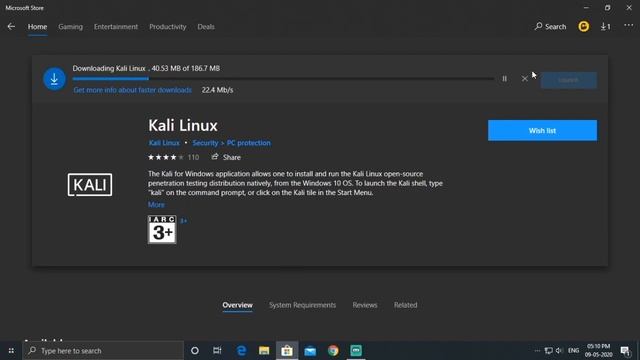Switch to the Gaming tab

(x=70, y=27)
